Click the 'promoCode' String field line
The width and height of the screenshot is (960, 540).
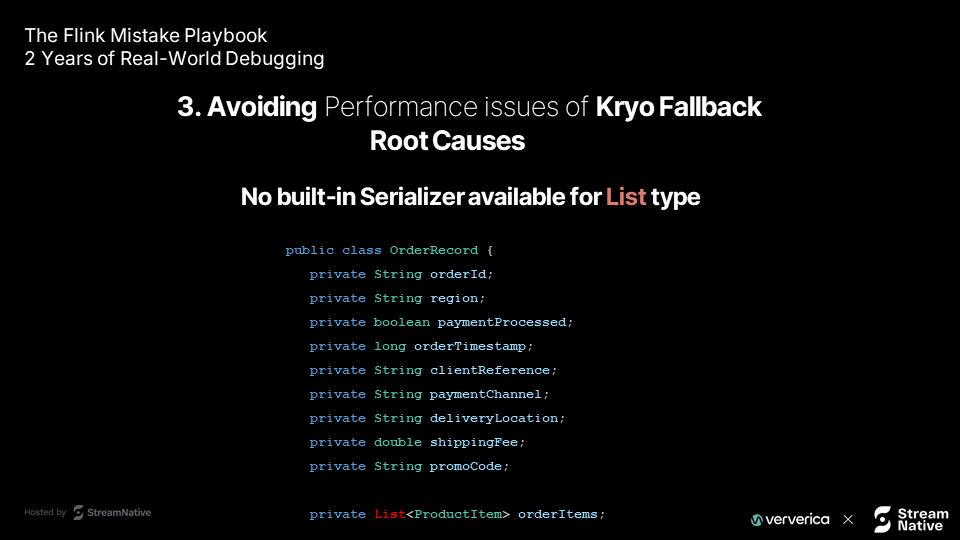[409, 466]
